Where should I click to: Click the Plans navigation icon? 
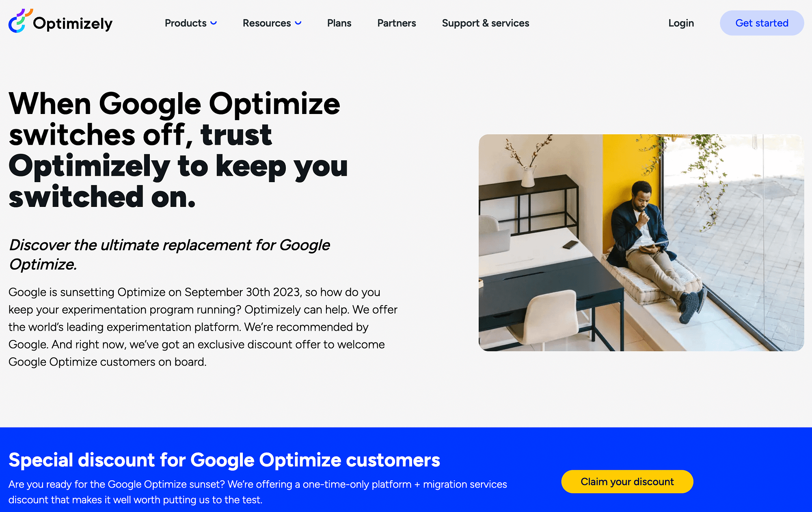pyautogui.click(x=339, y=23)
